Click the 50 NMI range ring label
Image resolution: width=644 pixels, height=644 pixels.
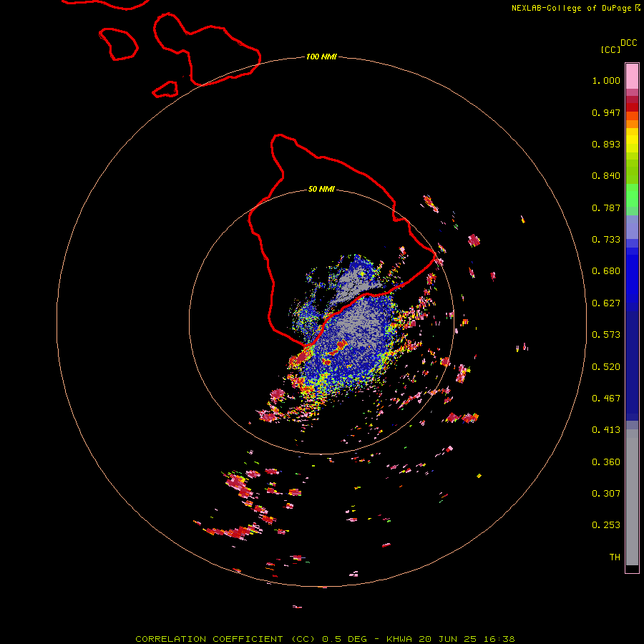[321, 189]
